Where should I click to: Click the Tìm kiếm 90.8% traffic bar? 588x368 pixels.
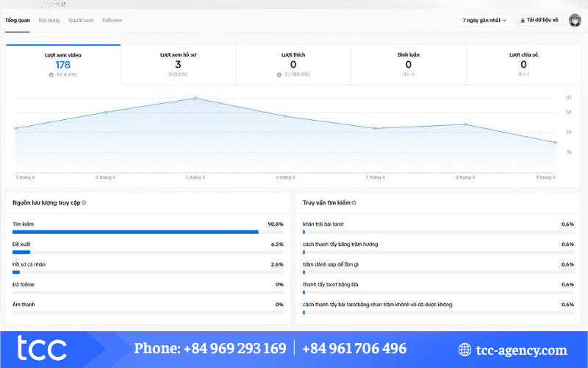pos(135,232)
